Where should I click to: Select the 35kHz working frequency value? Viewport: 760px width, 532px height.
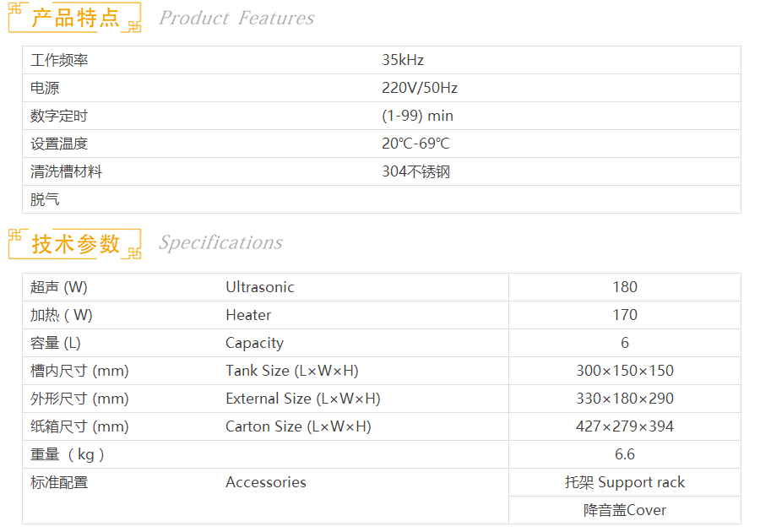coord(403,60)
